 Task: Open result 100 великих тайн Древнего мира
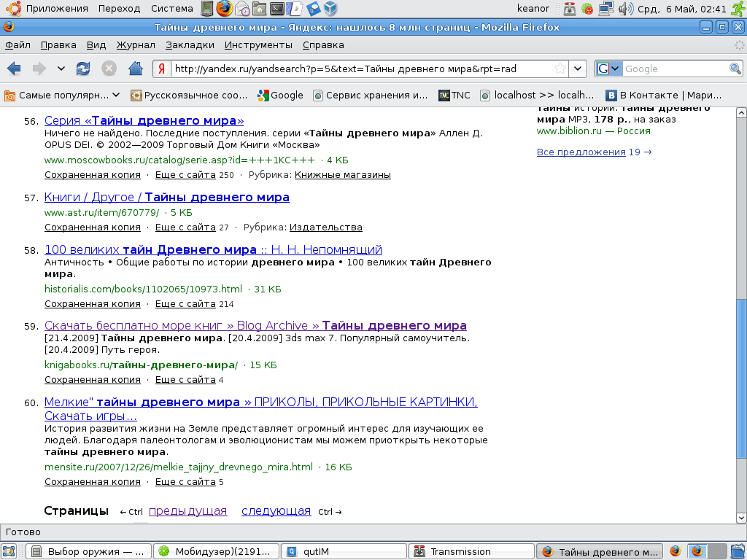(x=213, y=249)
